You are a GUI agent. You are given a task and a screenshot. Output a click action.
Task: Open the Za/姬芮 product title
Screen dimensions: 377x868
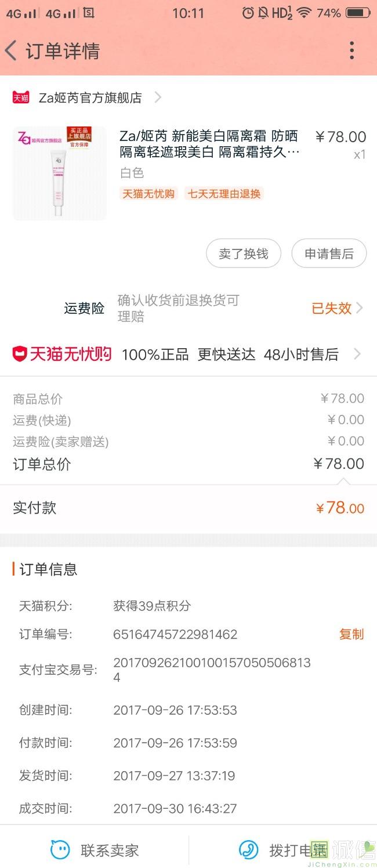pos(209,144)
